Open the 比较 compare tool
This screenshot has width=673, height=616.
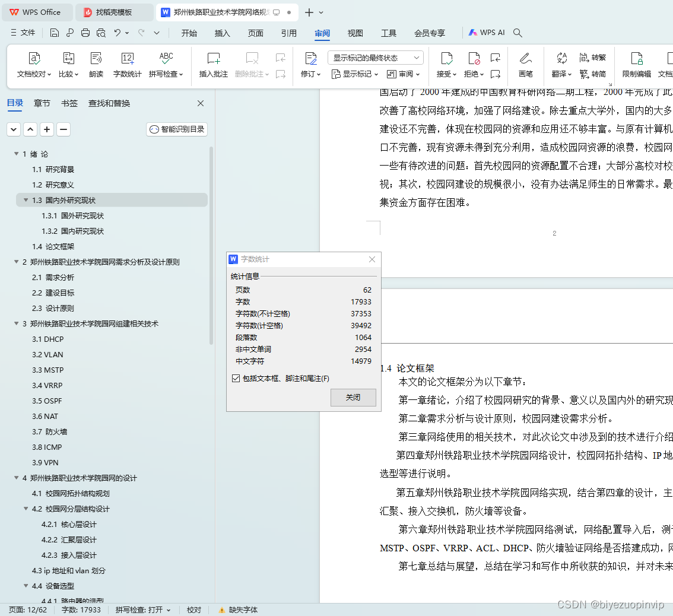tap(69, 65)
